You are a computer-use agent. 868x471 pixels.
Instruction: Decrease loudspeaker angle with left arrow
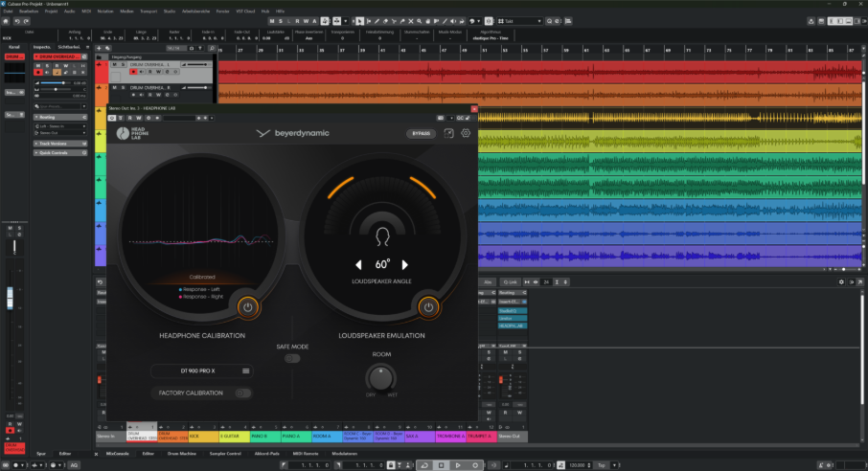point(358,264)
